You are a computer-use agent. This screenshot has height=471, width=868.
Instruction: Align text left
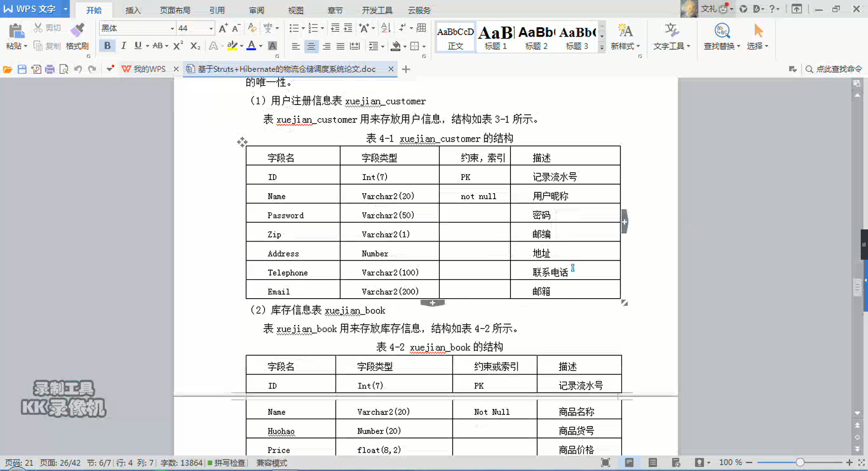pos(296,46)
